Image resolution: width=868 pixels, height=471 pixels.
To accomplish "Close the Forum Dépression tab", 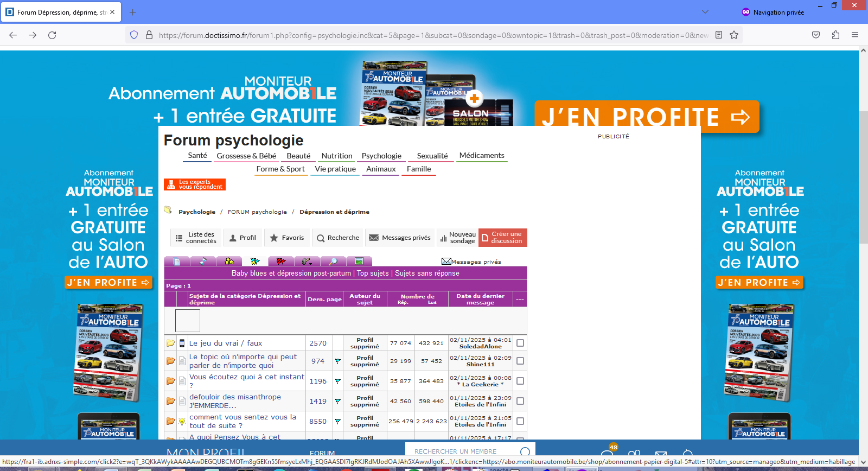I will pyautogui.click(x=112, y=12).
